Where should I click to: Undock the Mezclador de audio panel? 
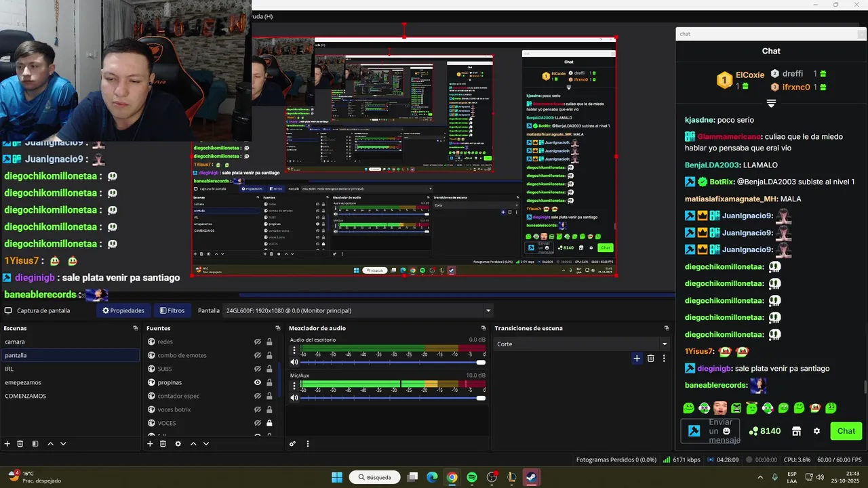point(484,328)
